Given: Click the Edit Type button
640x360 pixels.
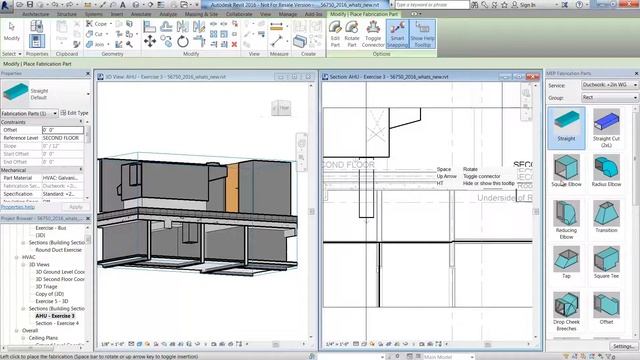Looking at the screenshot, I should [x=74, y=113].
